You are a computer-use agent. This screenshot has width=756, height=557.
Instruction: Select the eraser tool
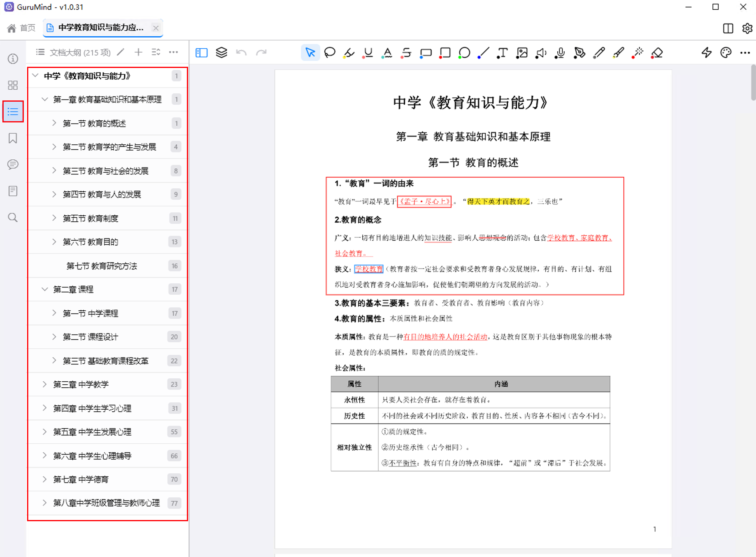click(x=657, y=53)
